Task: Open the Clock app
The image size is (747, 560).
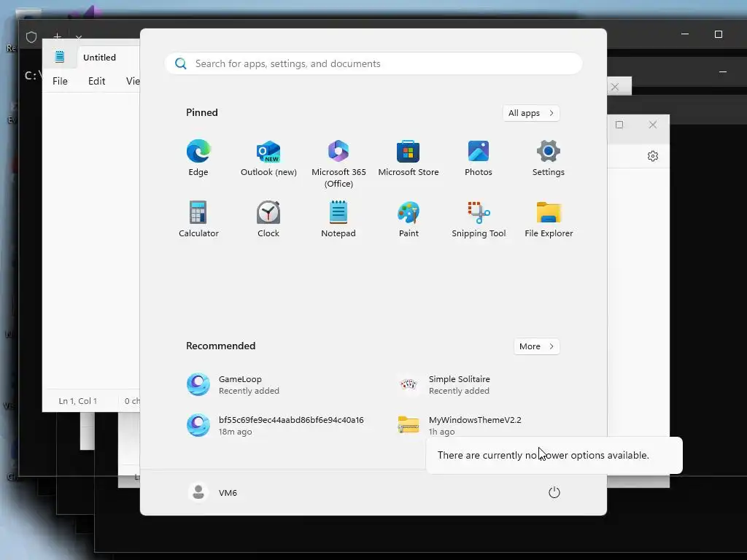Action: click(x=268, y=219)
